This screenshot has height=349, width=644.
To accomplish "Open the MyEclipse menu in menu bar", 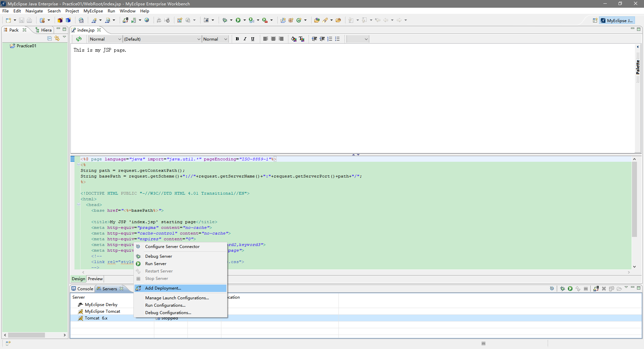I will (x=93, y=11).
